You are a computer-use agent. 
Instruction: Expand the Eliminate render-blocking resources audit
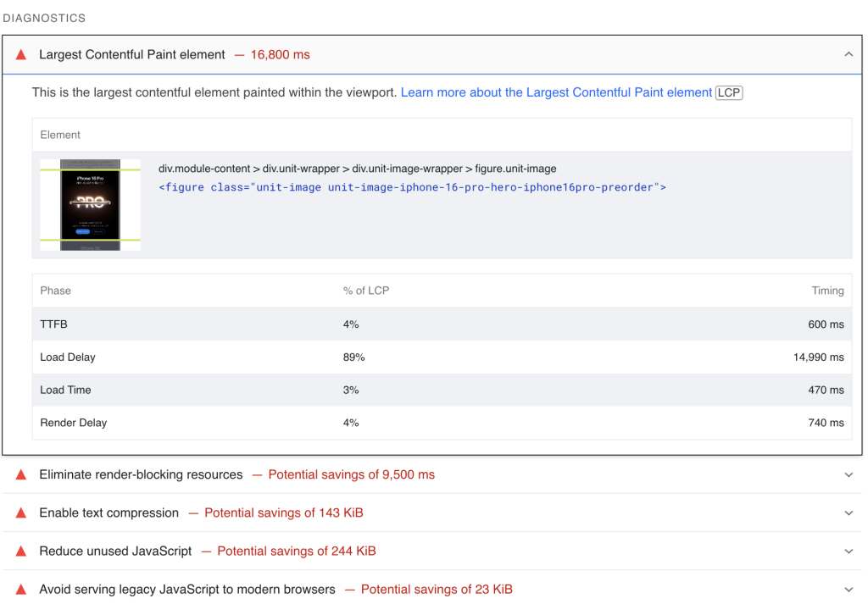coord(849,474)
